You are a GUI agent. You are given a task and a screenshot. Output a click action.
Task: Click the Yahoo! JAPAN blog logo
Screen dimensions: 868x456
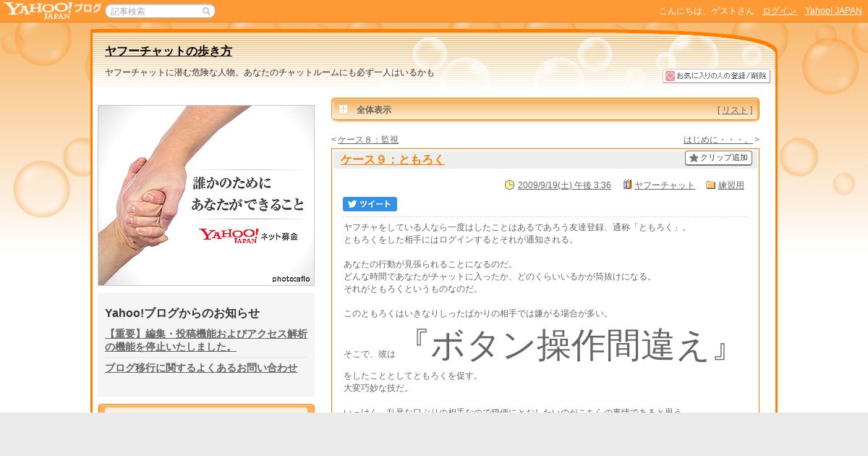51,10
